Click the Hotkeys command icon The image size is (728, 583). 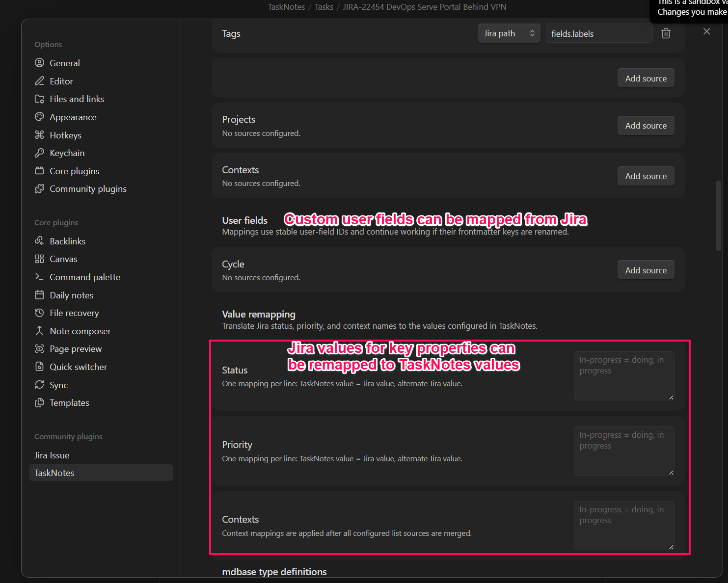pos(39,135)
